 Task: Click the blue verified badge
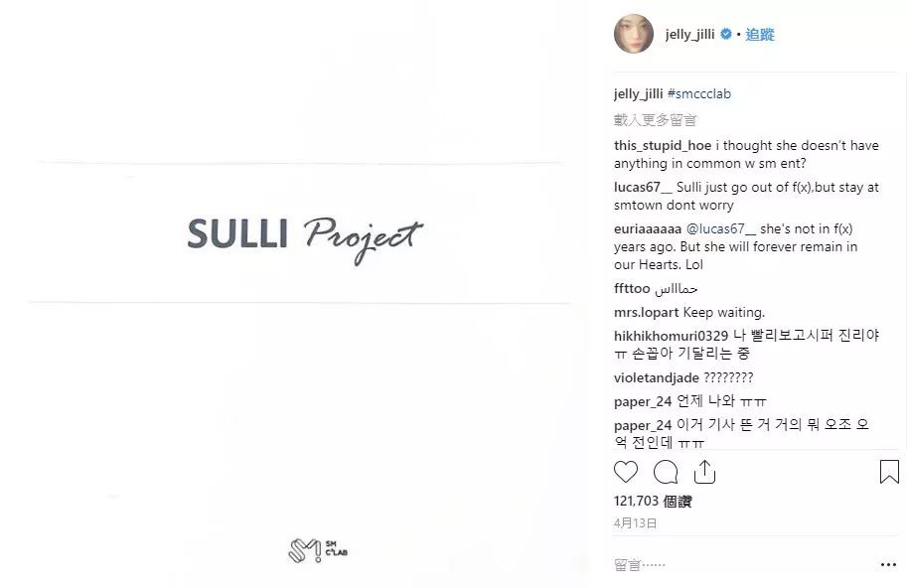pyautogui.click(x=726, y=34)
